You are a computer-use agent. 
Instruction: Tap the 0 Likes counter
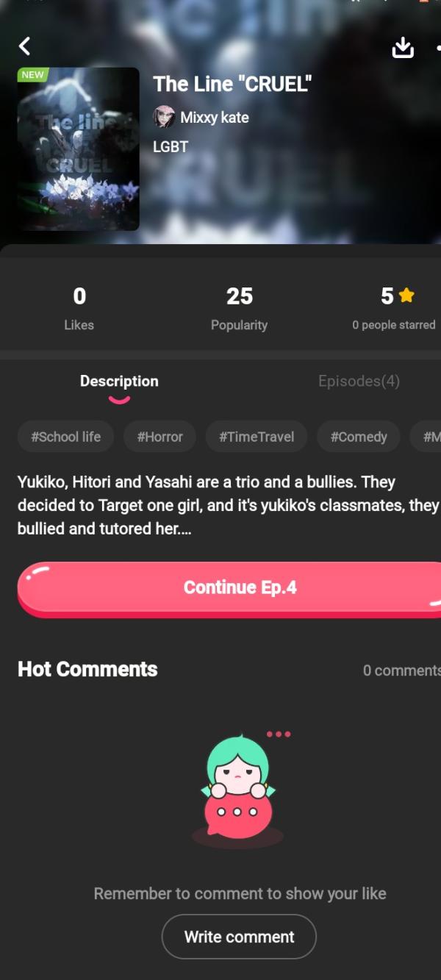(x=79, y=308)
